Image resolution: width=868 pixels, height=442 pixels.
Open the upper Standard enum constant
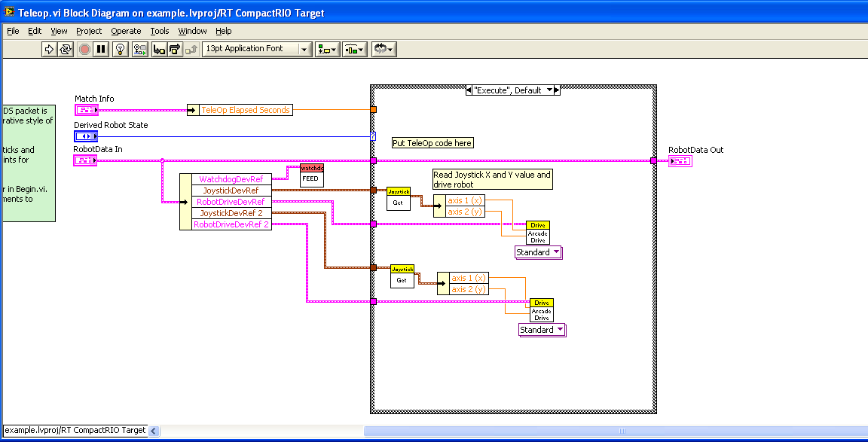(x=538, y=253)
